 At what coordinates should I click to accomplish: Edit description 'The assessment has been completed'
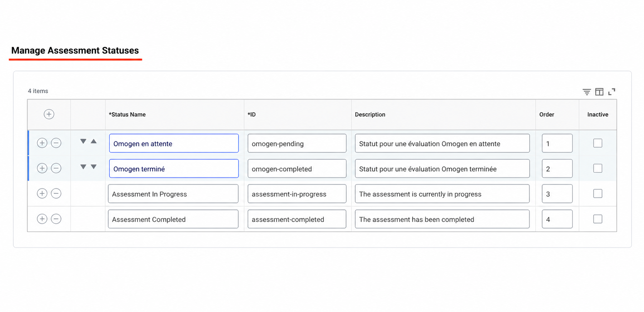[442, 219]
